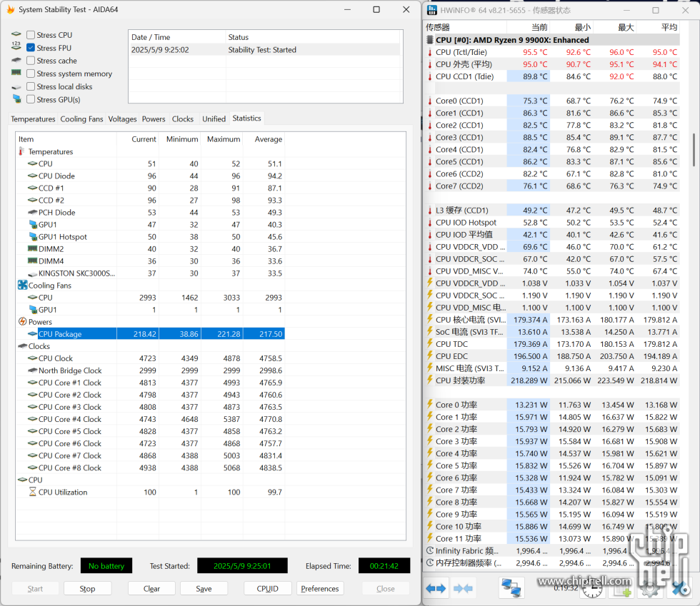Screen dimensions: 700x606
Task: Click HWiNFO's networked computers icon
Action: point(511,587)
